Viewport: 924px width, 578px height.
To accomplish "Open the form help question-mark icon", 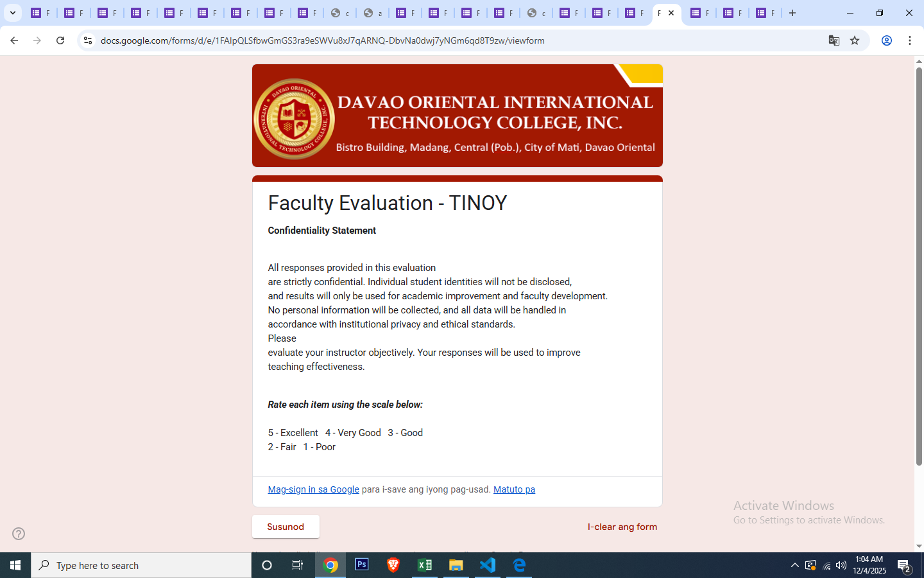I will click(x=19, y=534).
